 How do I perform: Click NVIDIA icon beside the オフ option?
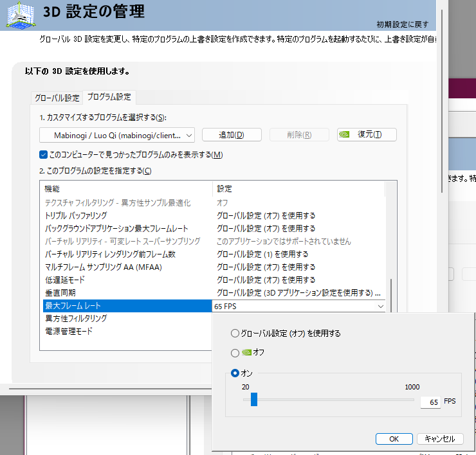[x=246, y=352]
